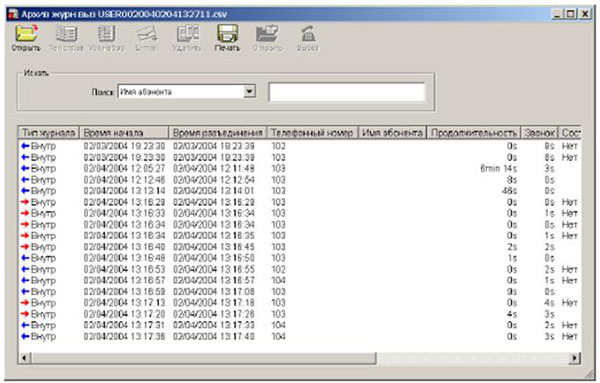Click Нет status in 13:17:13 row
600x383 pixels.
point(569,303)
